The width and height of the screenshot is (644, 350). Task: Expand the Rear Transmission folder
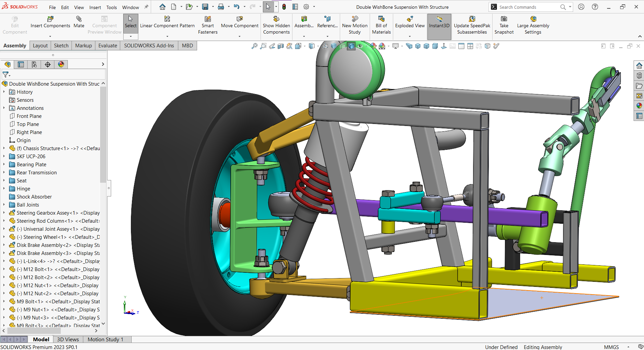click(4, 173)
